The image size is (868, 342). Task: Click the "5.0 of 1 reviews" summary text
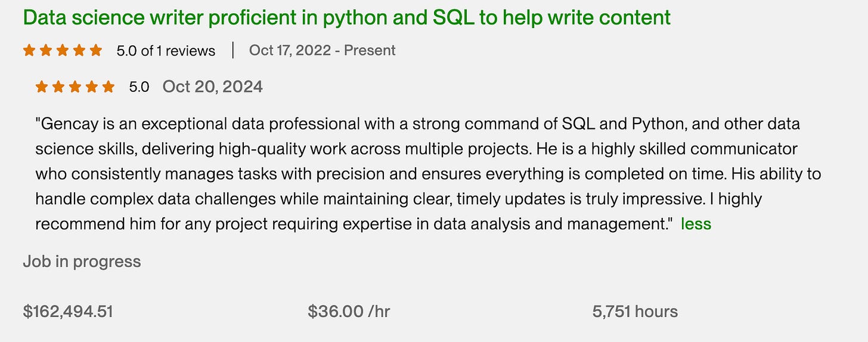coord(166,51)
